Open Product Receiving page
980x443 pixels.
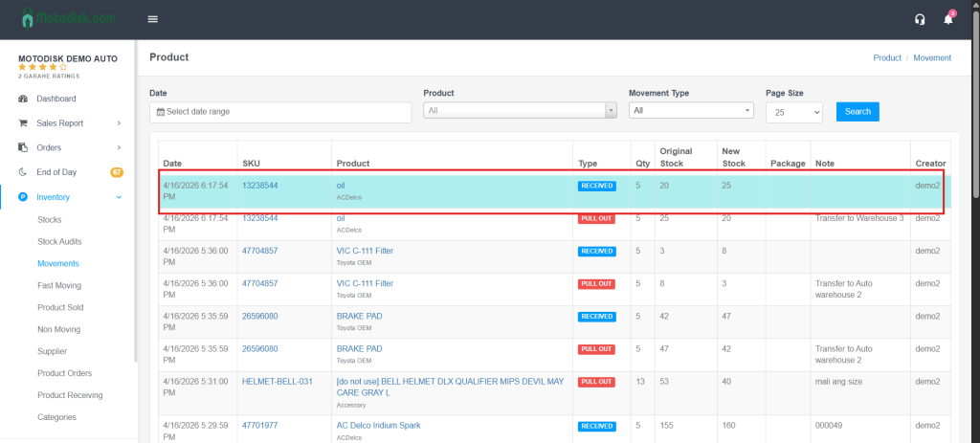70,395
